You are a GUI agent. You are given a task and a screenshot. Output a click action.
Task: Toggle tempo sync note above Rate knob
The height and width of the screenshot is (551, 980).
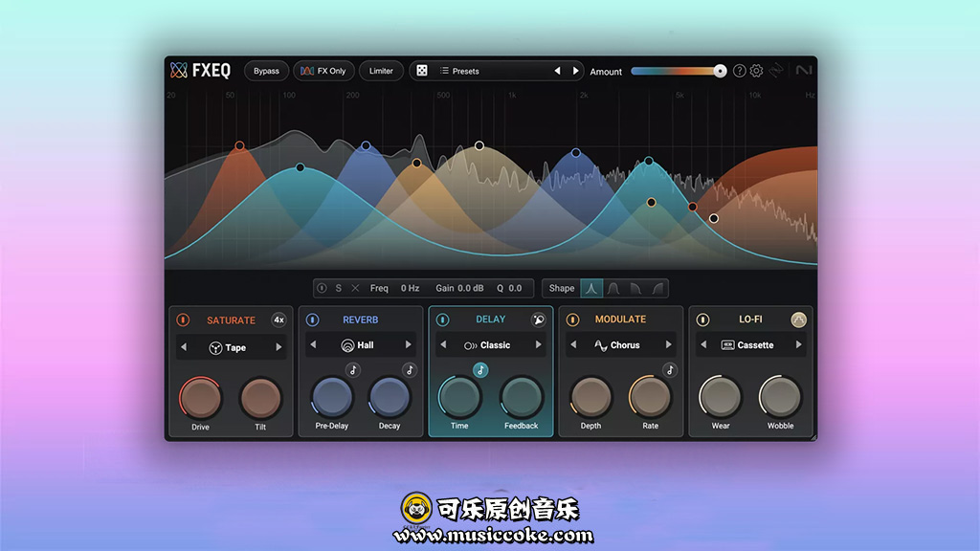pos(669,370)
